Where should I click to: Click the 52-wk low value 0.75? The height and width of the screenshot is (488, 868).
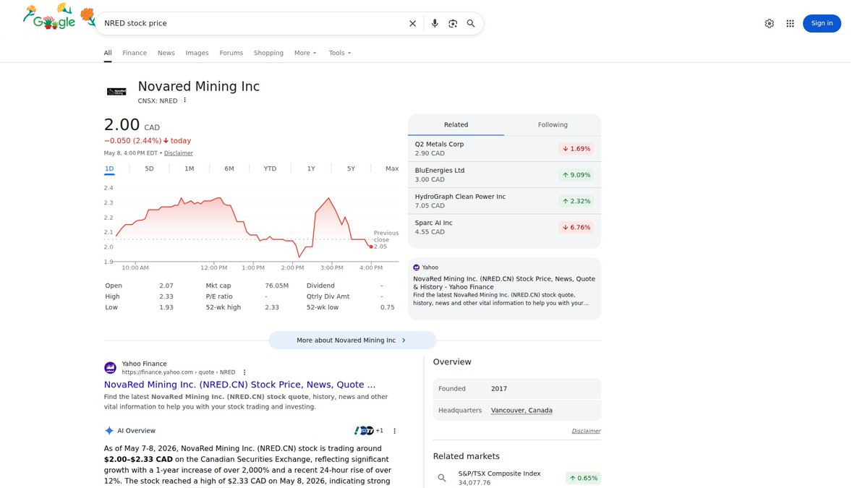click(388, 307)
